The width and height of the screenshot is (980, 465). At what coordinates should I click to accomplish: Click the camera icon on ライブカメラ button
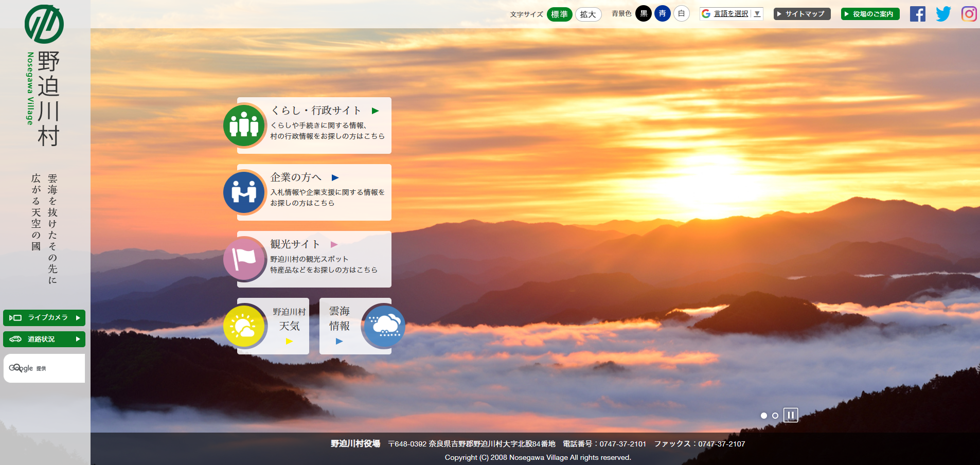[15, 317]
